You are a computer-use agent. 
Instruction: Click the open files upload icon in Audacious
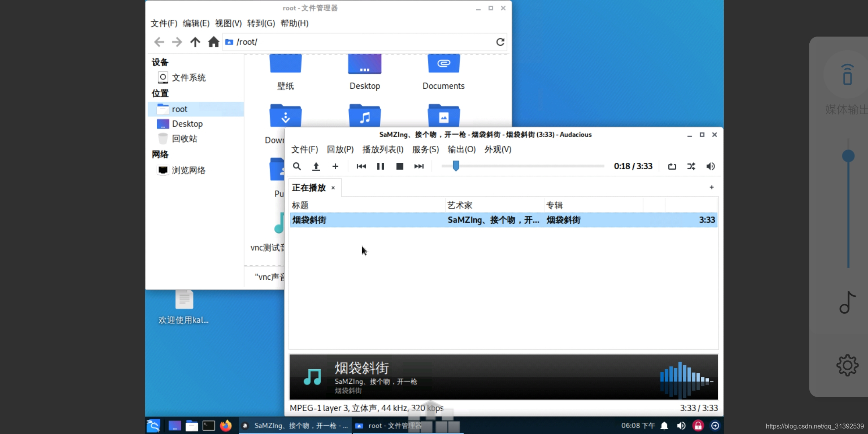point(316,166)
